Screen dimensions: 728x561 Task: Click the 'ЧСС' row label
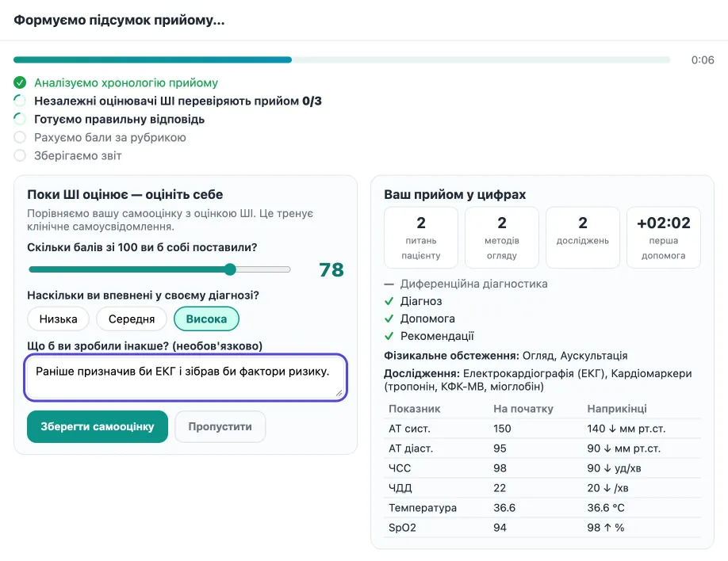tap(400, 468)
